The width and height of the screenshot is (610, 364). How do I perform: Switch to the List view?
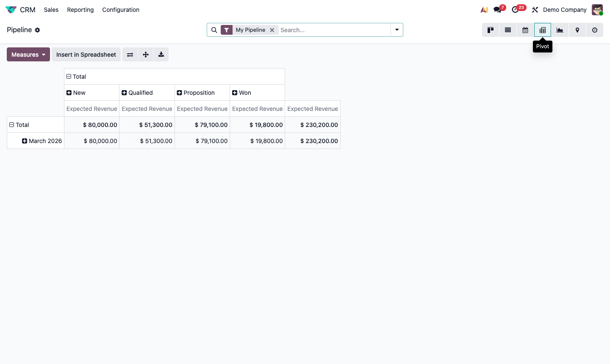pyautogui.click(x=507, y=30)
